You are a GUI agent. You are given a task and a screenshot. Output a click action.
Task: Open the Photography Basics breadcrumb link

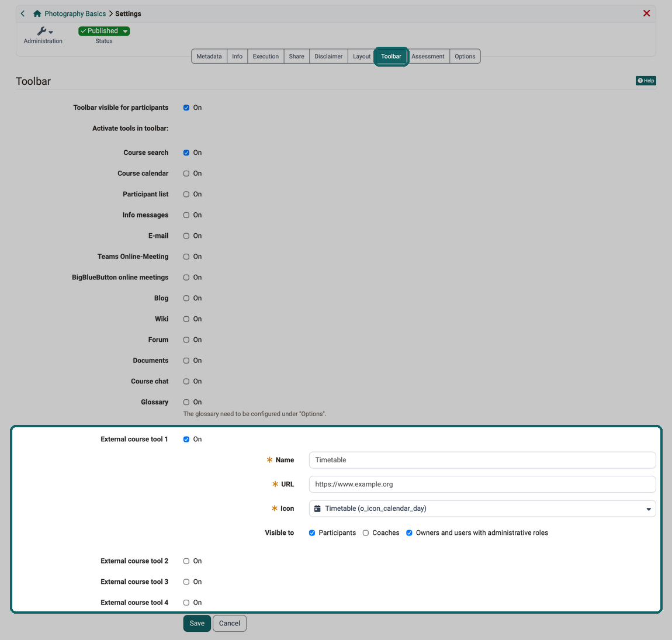75,13
